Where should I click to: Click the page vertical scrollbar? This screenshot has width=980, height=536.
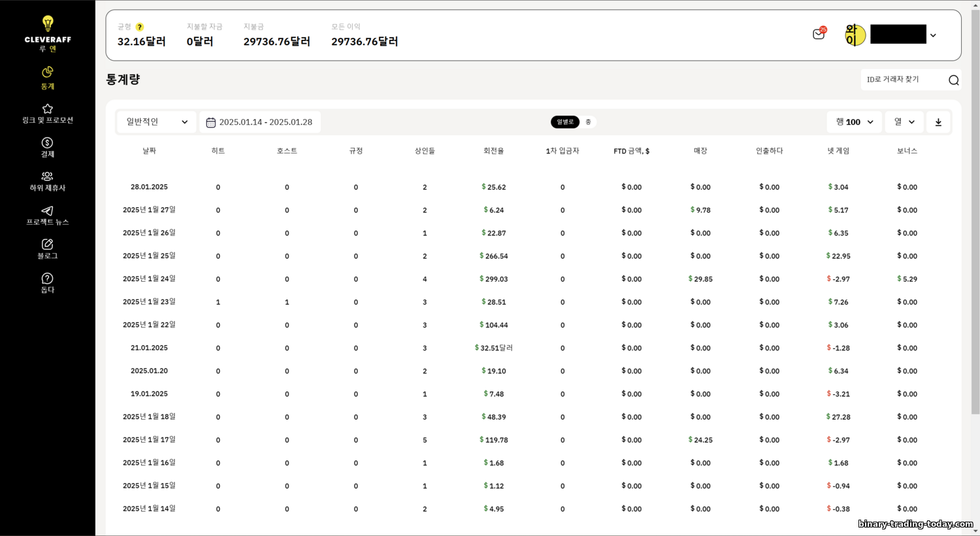[975, 212]
